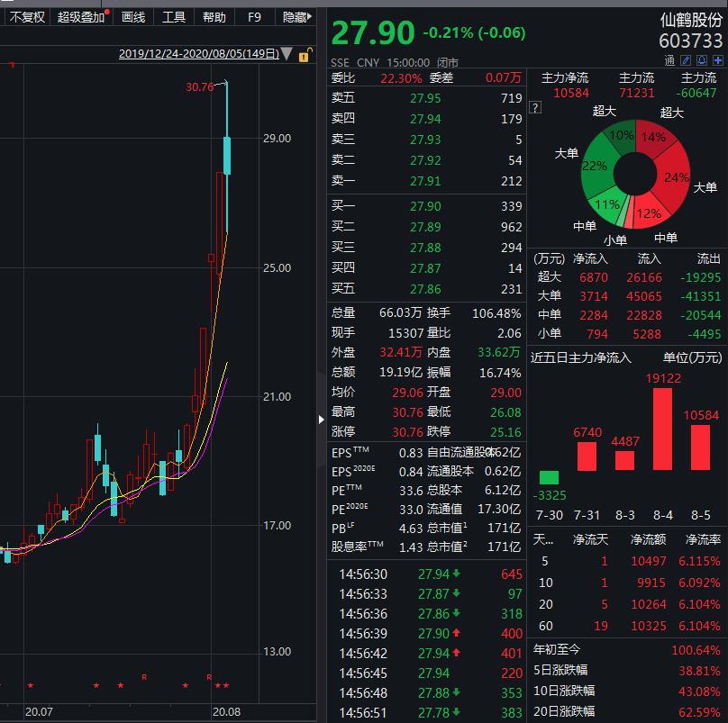Set a price alert with bell icon

pos(702,60)
